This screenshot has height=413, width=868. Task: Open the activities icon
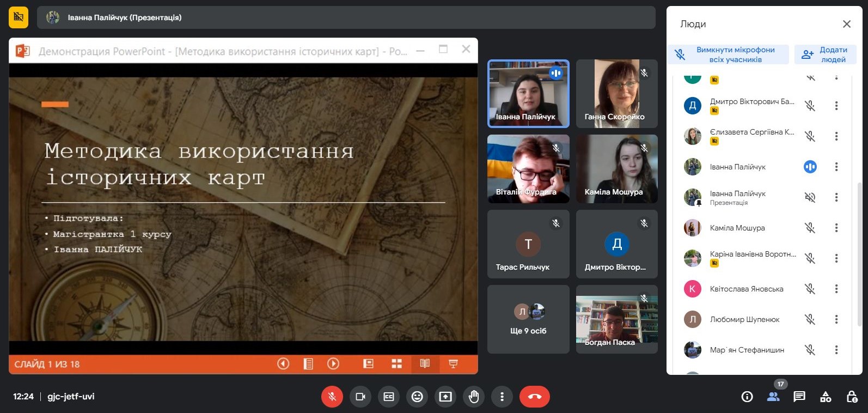pos(826,397)
